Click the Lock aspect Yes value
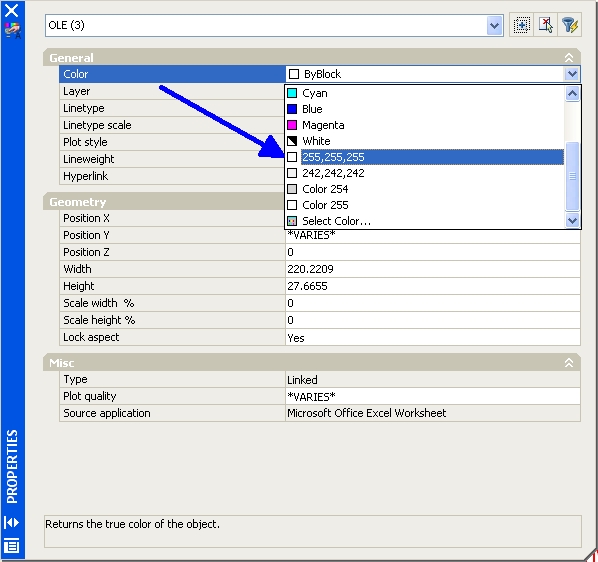598x562 pixels. 433,337
